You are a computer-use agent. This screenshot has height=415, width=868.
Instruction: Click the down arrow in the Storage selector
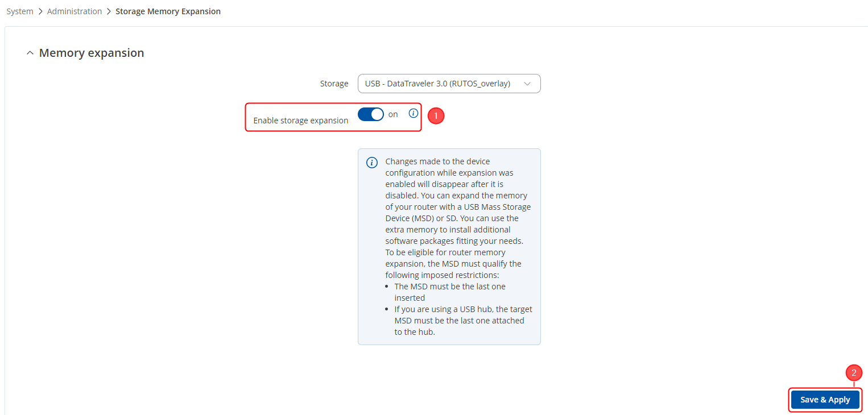527,84
